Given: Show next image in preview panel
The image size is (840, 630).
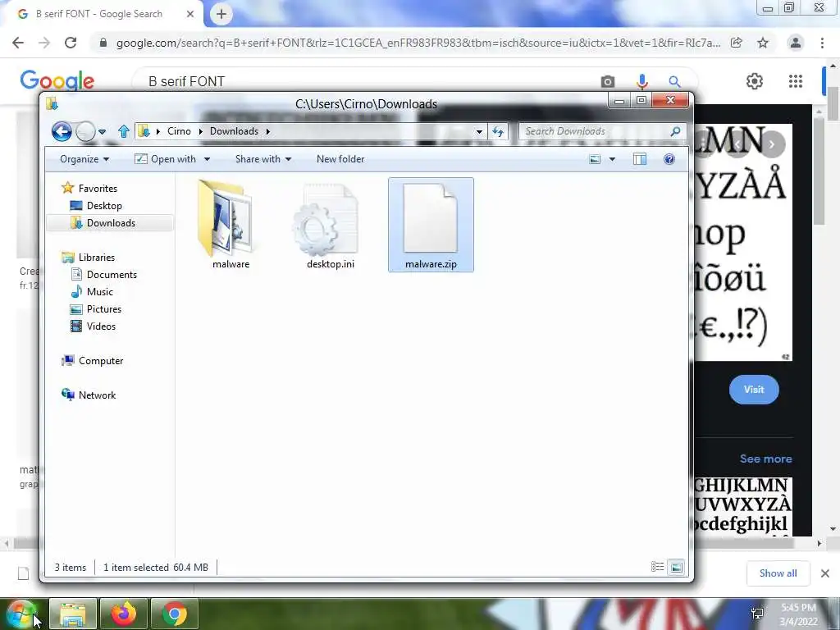Looking at the screenshot, I should [772, 144].
